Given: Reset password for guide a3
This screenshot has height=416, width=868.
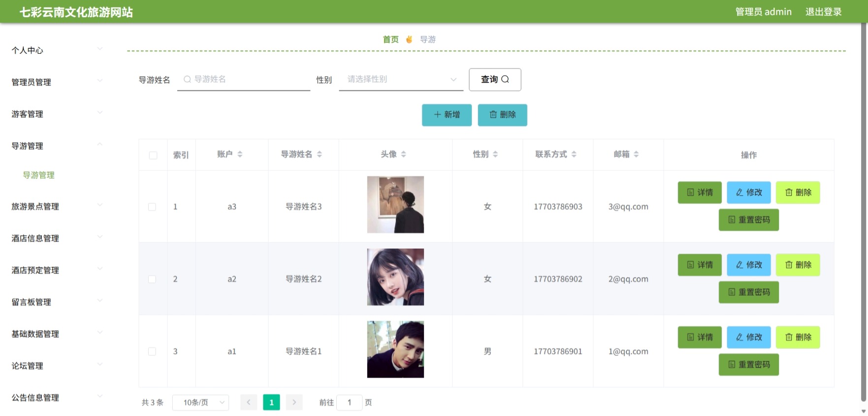Looking at the screenshot, I should 748,220.
